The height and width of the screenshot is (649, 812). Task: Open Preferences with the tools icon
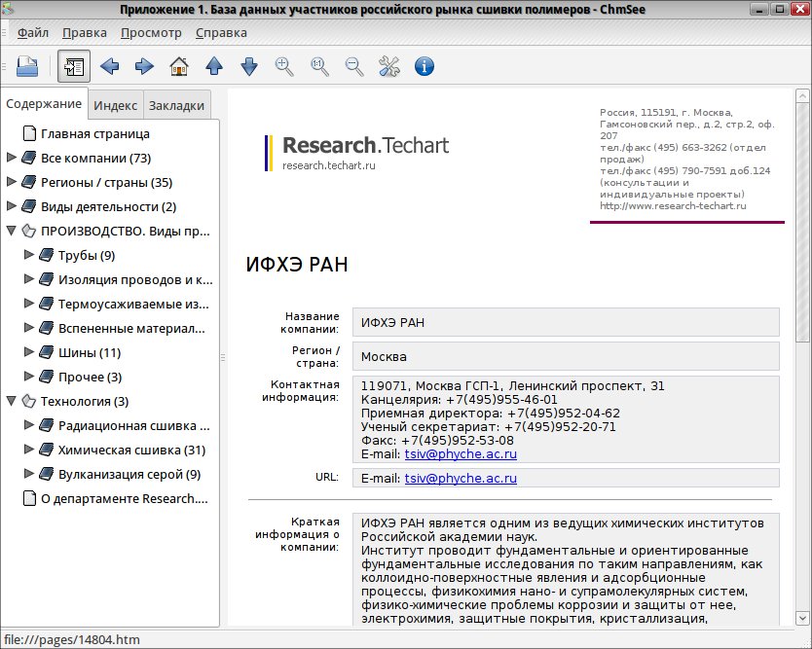pos(389,66)
